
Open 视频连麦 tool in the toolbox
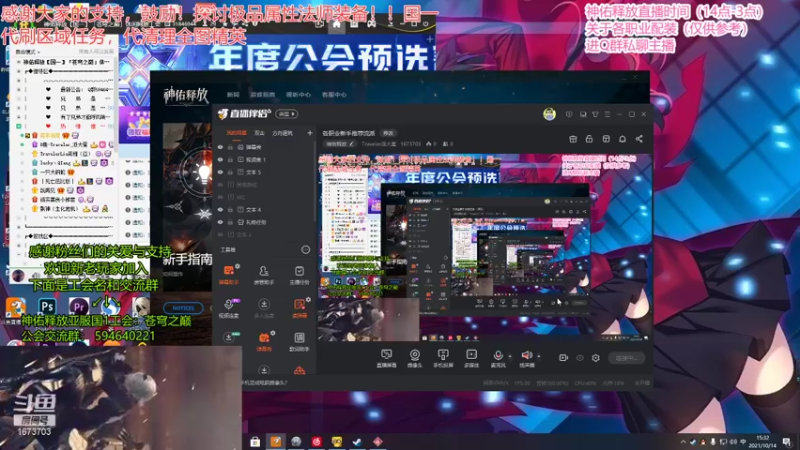(x=229, y=308)
